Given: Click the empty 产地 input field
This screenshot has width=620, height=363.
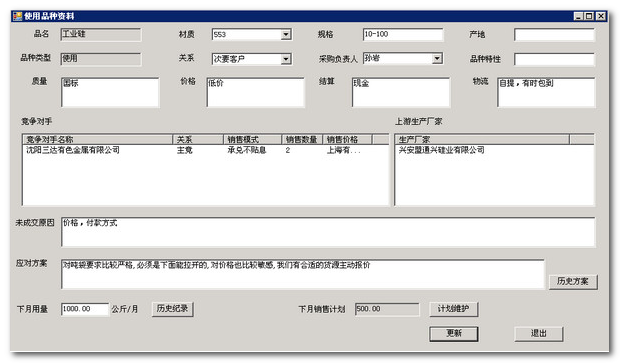Looking at the screenshot, I should point(554,34).
